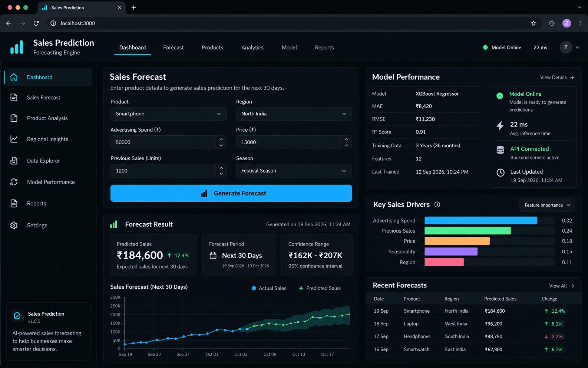Screen dimensions: 588x368
Task: Click the browser profile avatar Z
Action: (566, 23)
